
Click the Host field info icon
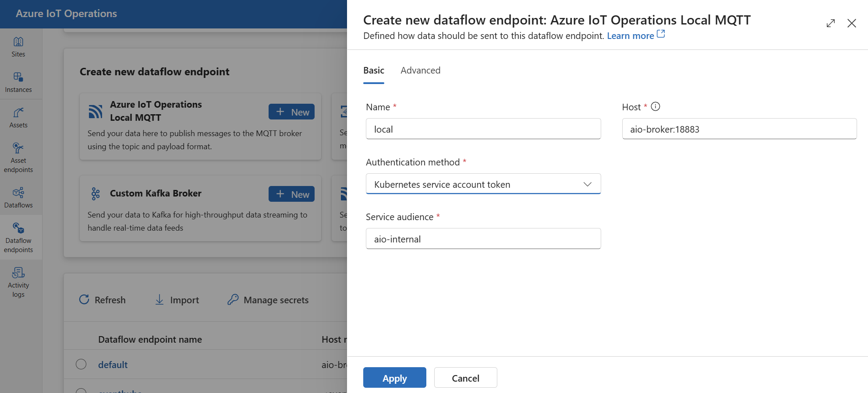[x=655, y=106]
